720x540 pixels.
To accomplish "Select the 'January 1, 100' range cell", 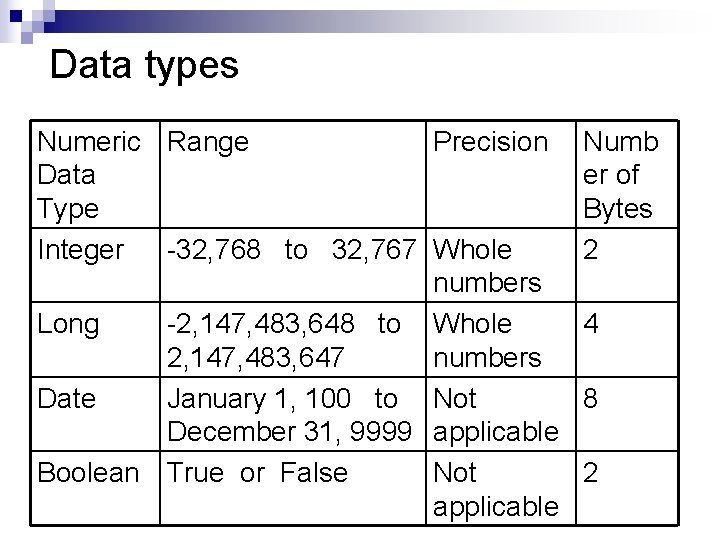I will point(293,414).
